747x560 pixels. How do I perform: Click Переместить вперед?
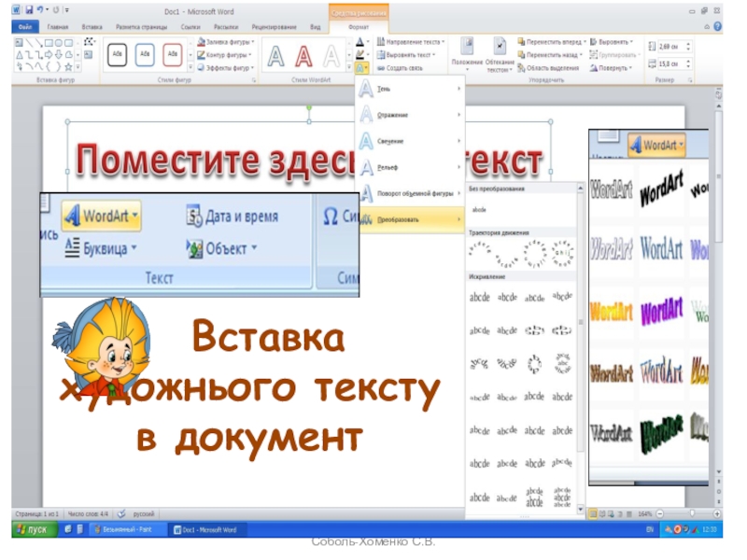point(552,42)
